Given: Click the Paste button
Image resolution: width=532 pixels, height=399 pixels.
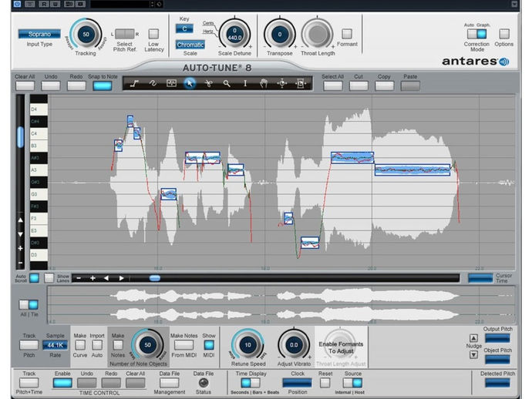Looking at the screenshot, I should click(x=410, y=85).
